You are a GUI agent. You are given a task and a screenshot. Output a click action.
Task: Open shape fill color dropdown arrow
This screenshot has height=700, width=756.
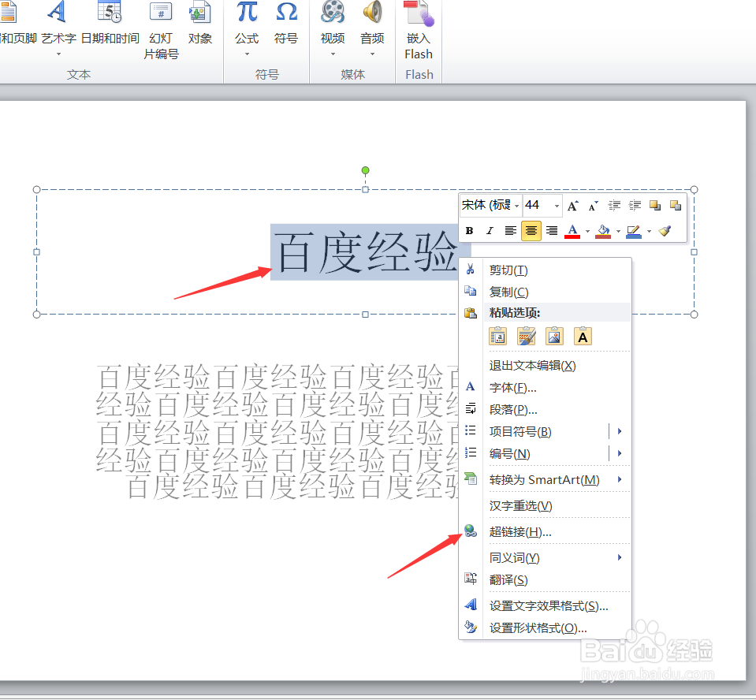point(618,232)
